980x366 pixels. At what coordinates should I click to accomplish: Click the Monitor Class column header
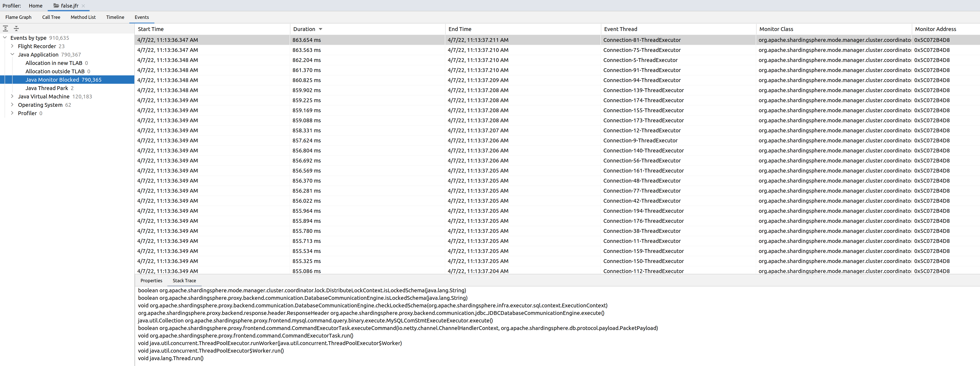click(834, 29)
